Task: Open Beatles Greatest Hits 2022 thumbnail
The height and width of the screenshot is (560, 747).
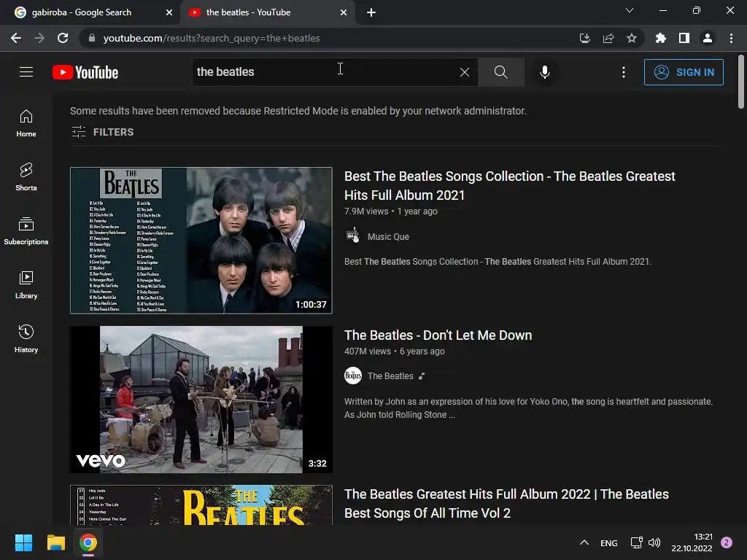Action: click(x=201, y=505)
